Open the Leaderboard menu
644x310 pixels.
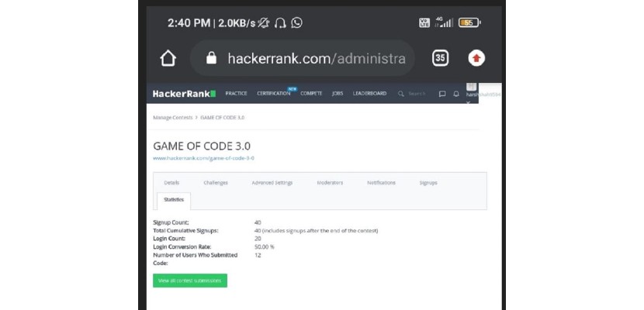369,94
